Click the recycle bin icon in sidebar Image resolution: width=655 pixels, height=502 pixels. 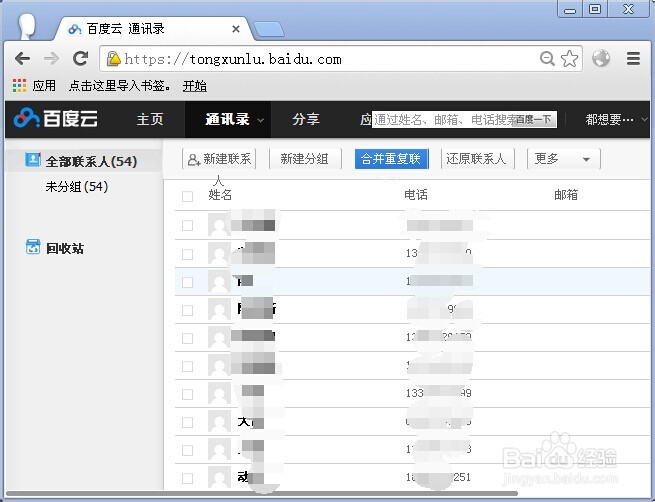pos(33,247)
